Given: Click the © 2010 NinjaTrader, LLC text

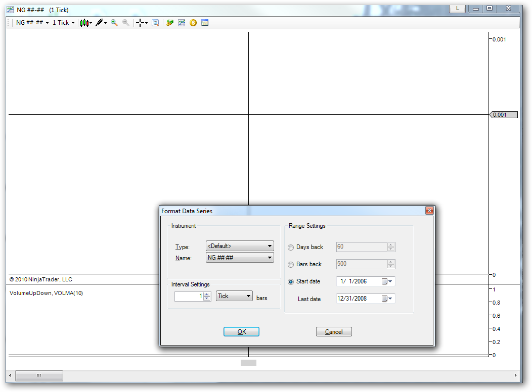Looking at the screenshot, I should (x=41, y=279).
